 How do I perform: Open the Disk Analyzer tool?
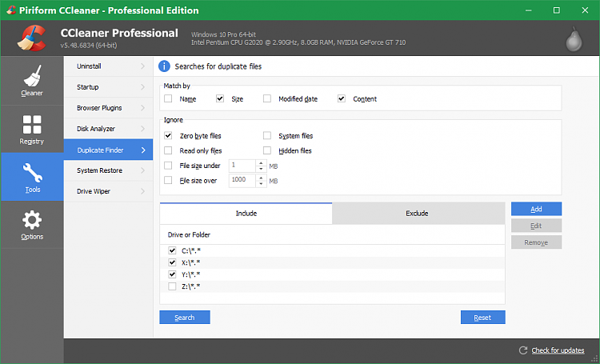[x=108, y=129]
